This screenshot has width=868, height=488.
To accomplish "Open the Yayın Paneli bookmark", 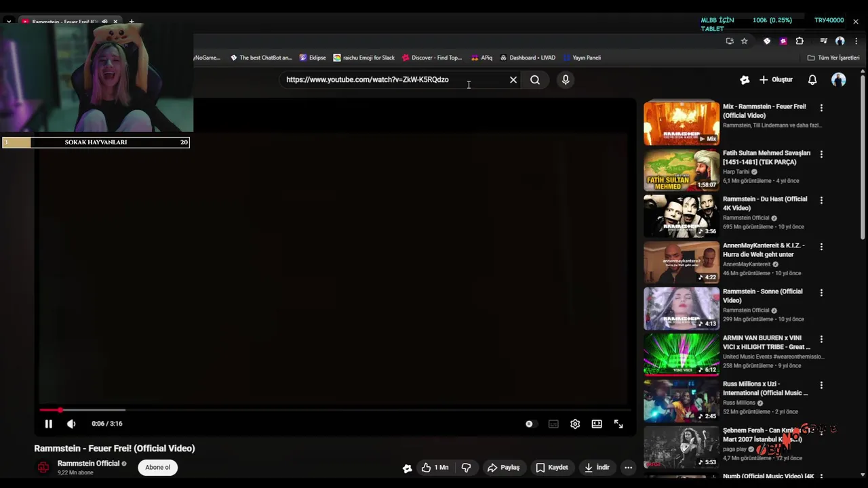I will pos(582,58).
